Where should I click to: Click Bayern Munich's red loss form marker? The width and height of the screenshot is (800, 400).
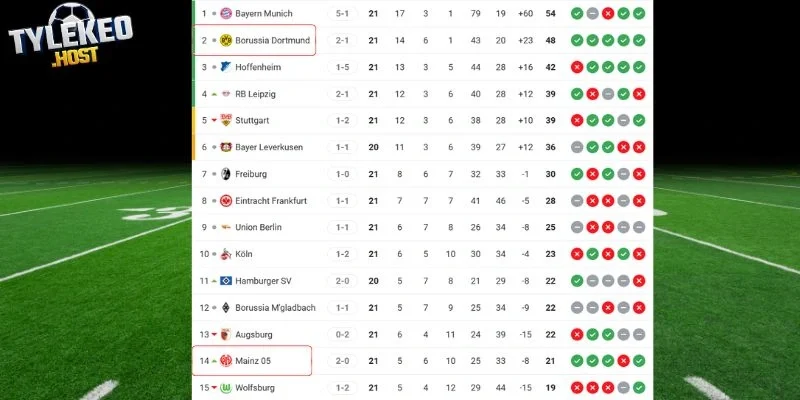pos(608,14)
